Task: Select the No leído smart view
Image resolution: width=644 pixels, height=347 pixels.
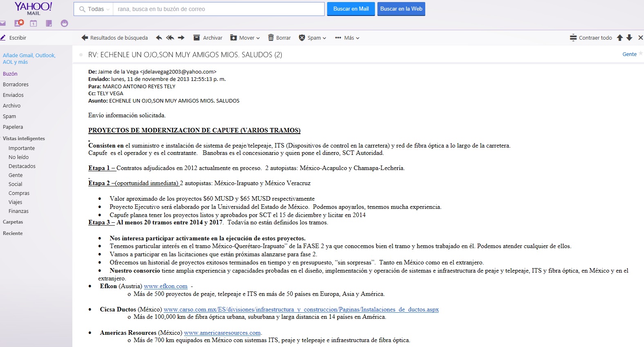Action: [x=18, y=157]
